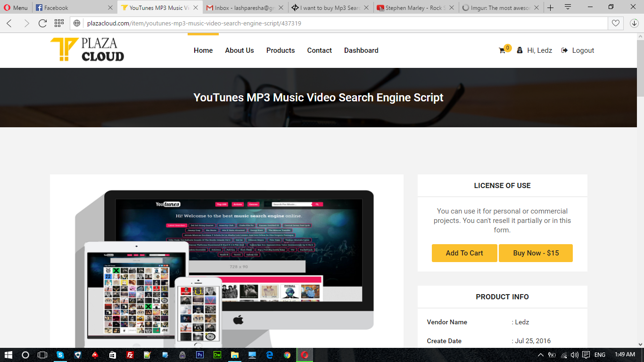Click the Add To Cart button
This screenshot has height=362, width=644.
pyautogui.click(x=464, y=253)
